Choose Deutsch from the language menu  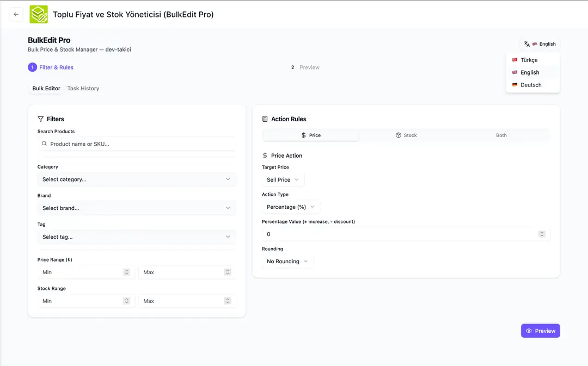pyautogui.click(x=530, y=85)
